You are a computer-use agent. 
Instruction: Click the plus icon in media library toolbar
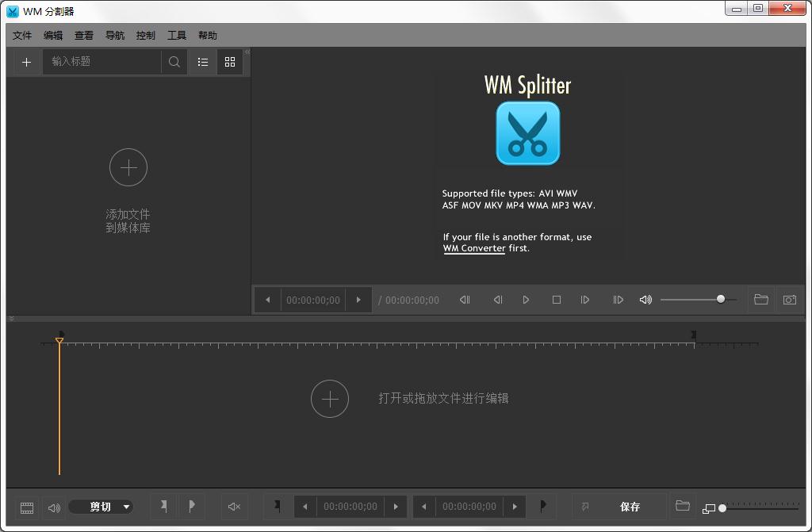point(26,62)
